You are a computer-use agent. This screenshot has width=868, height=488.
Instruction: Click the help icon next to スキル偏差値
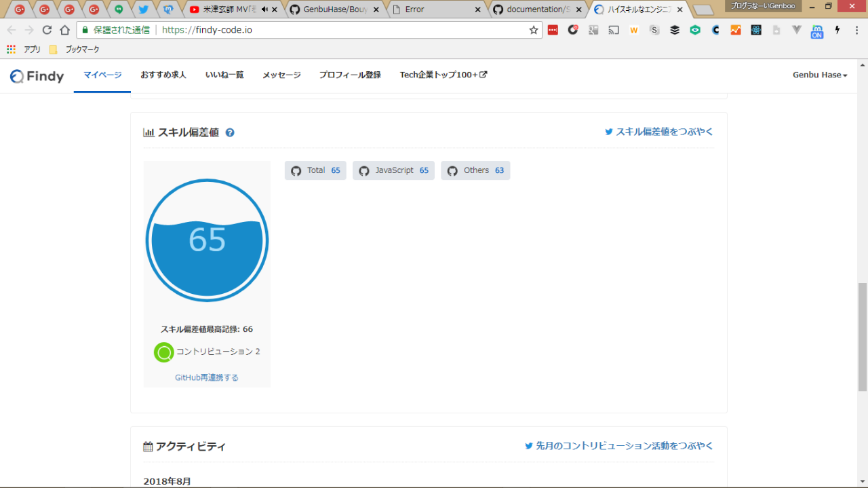[x=230, y=133]
